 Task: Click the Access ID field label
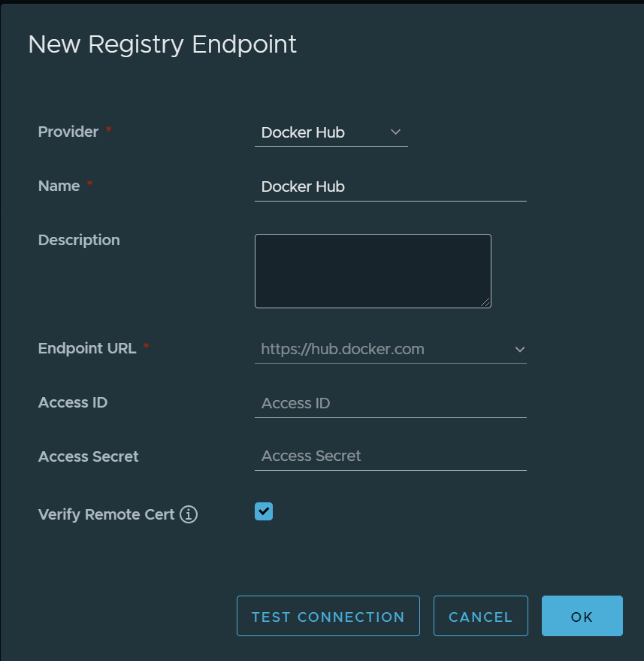[x=73, y=402]
